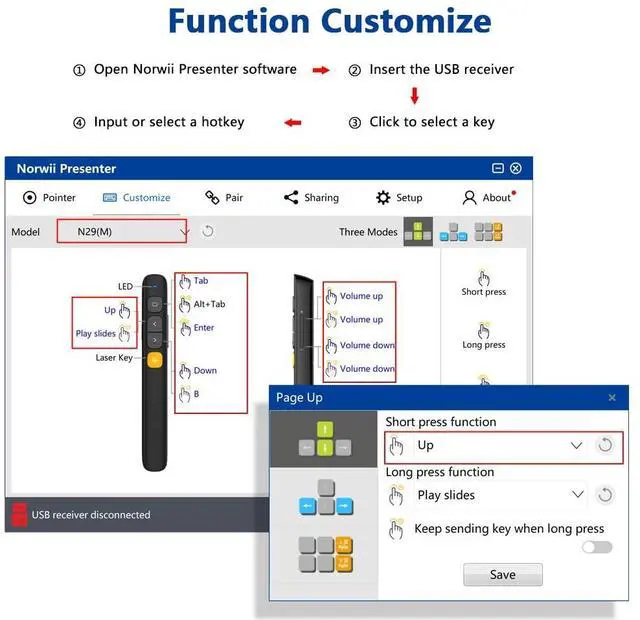
Task: Click the hand icon beside Keep sending key
Action: pyautogui.click(x=396, y=529)
